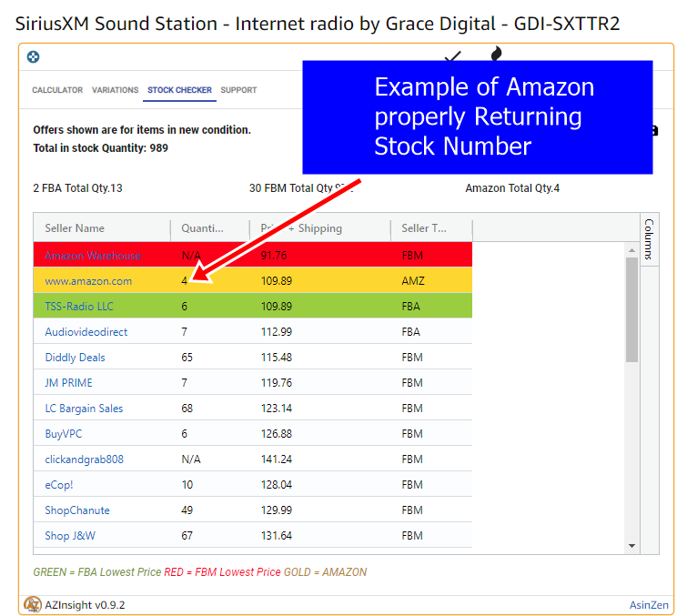The height and width of the screenshot is (616, 687).
Task: Click quantity 68 for LC Bargain Sales
Action: point(187,408)
